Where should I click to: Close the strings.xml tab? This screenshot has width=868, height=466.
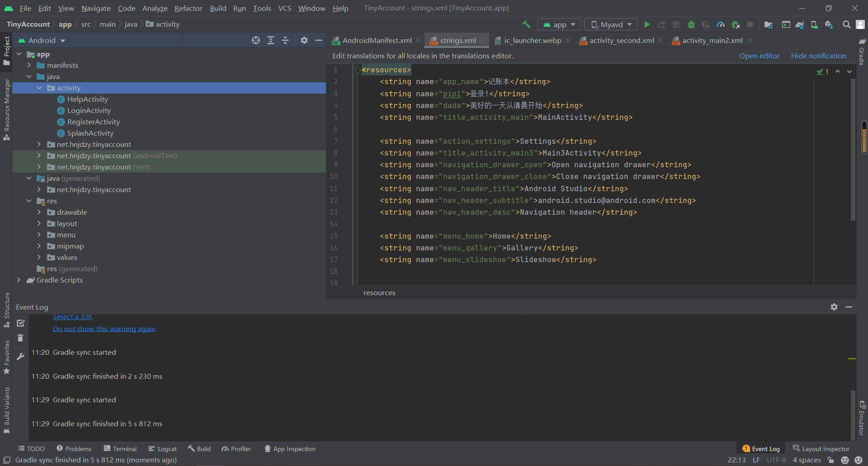[x=483, y=40]
